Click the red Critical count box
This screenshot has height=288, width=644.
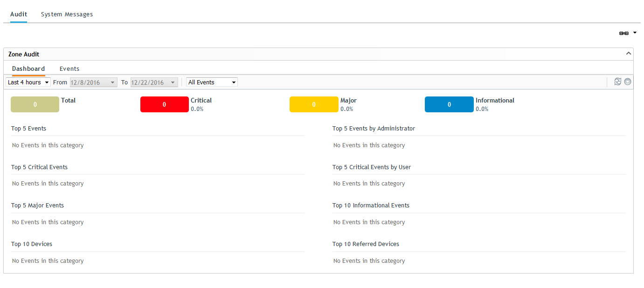coord(164,105)
